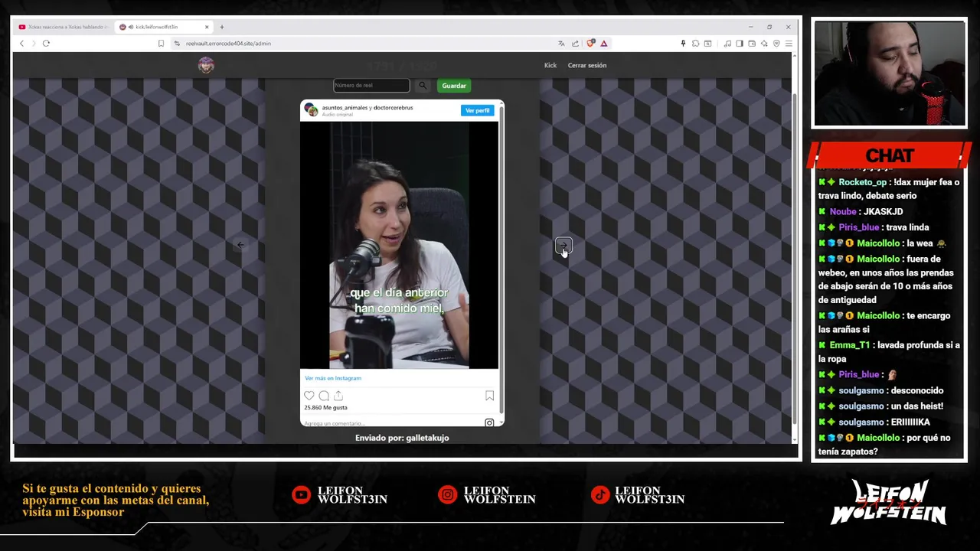Click the reel video thumbnail
The image size is (980, 551).
(399, 245)
